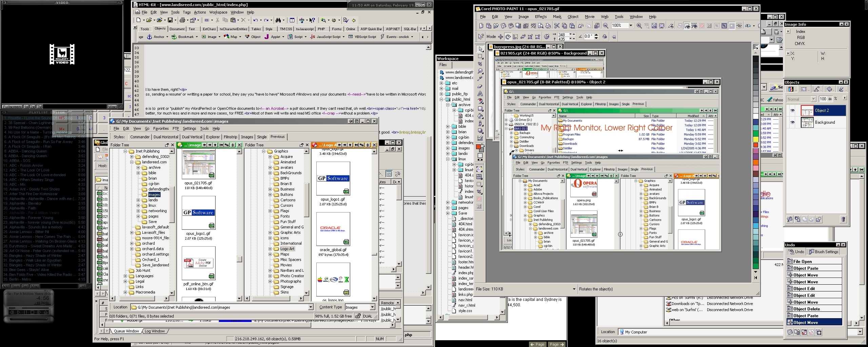This screenshot has width=868, height=347.
Task: Click the Misc button in Winamp video window
Action: click(x=112, y=107)
